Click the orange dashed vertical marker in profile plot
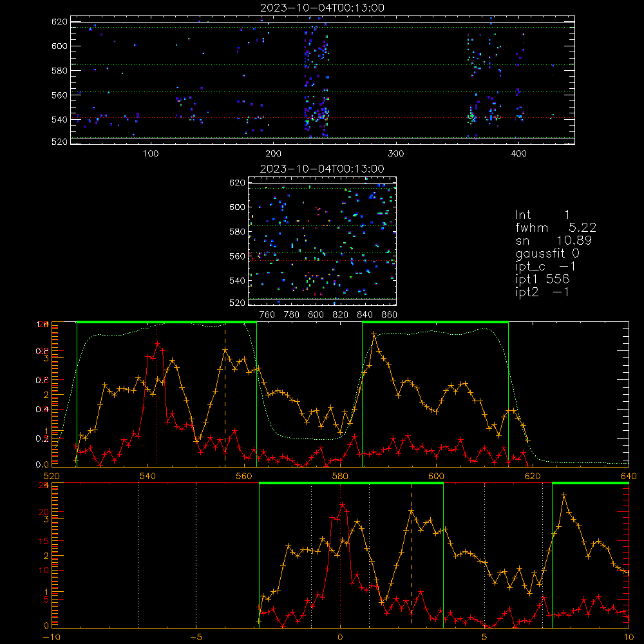The height and width of the screenshot is (644, 644). [225, 394]
